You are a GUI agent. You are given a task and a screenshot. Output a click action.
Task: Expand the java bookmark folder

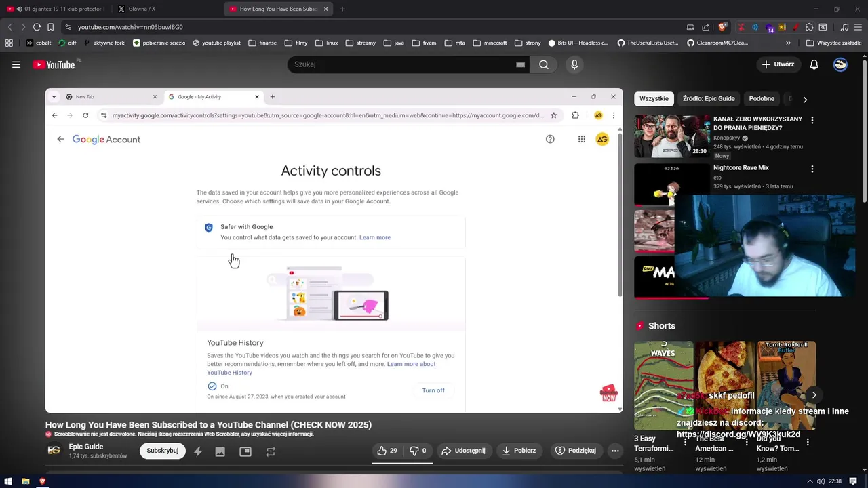393,43
